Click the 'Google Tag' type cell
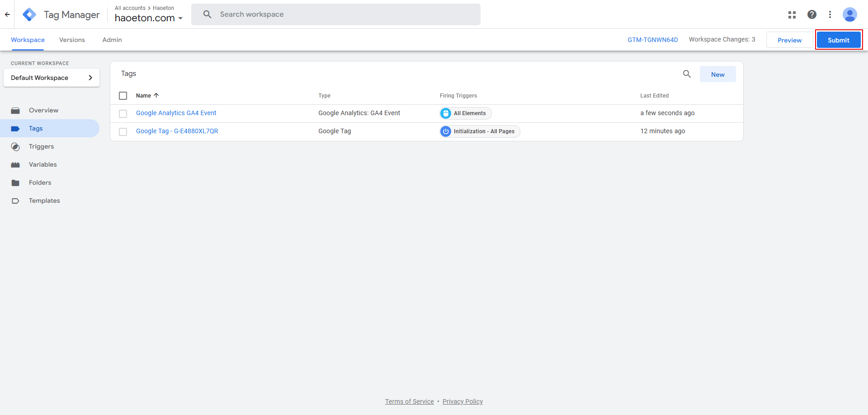868x415 pixels. (x=335, y=131)
